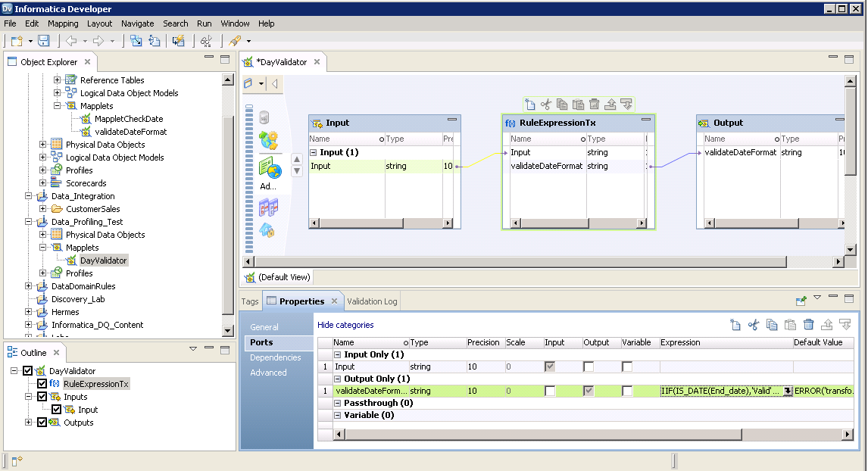Click the Address validator palette icon
This screenshot has height=471, width=868.
pyautogui.click(x=270, y=168)
